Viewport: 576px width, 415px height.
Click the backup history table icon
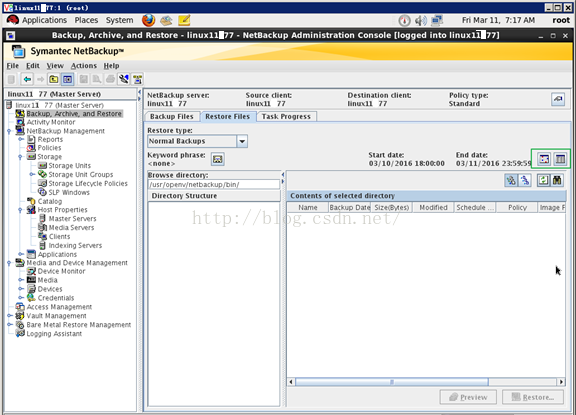[x=560, y=159]
